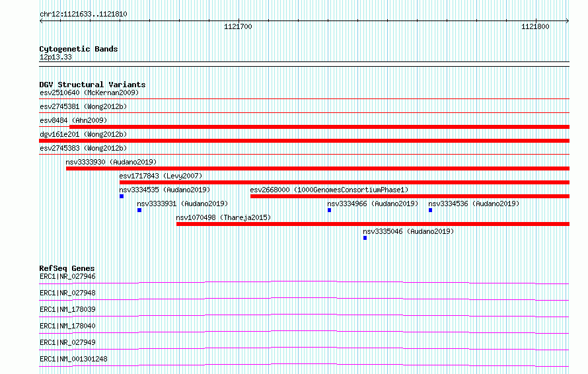Open variant dgv161e201 (Wong2012b)
The image size is (588, 374).
83,134
